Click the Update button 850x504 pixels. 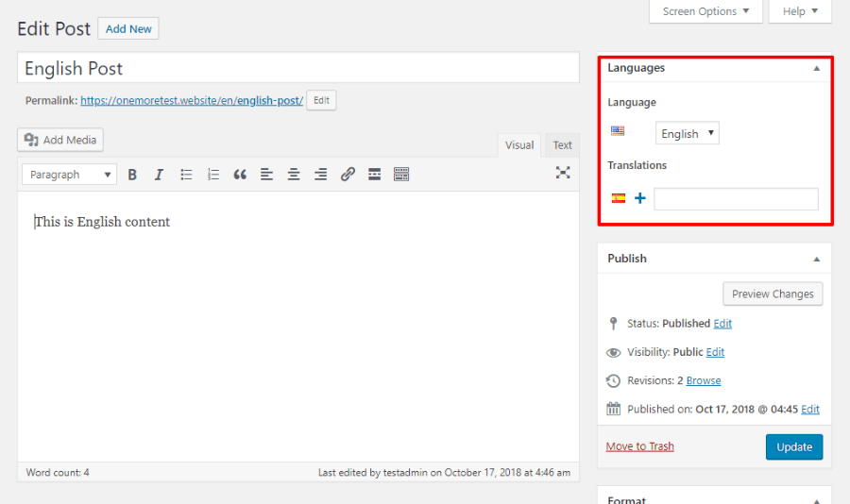794,446
